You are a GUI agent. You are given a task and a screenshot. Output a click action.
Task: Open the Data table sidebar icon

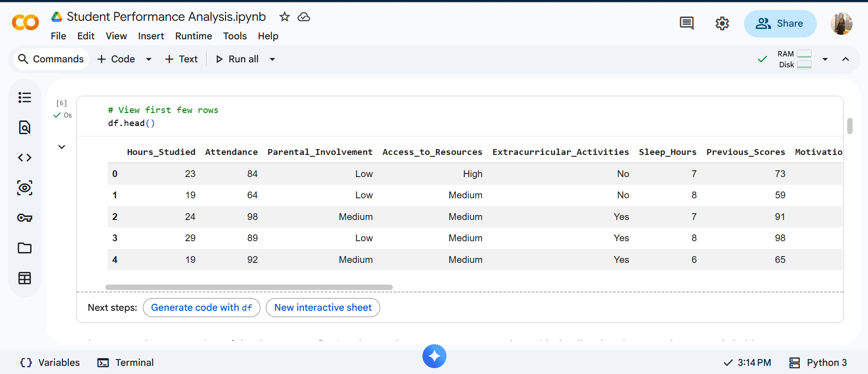click(24, 278)
